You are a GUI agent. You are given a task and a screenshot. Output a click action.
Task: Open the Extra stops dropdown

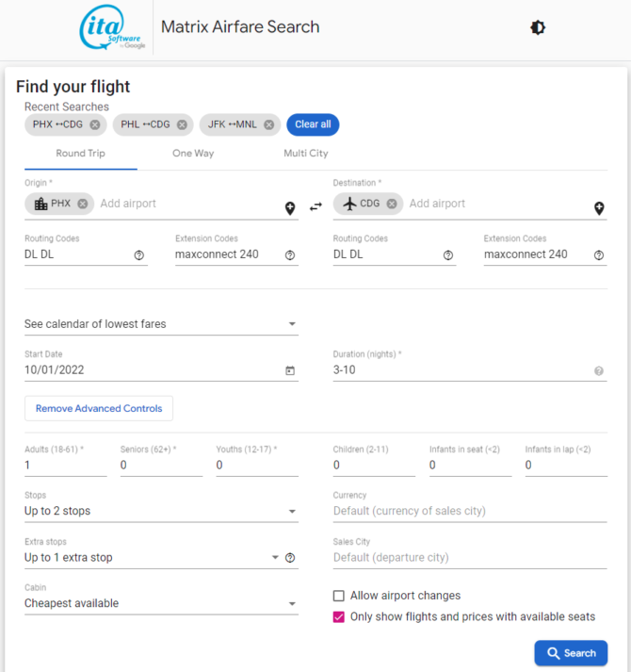tap(152, 558)
